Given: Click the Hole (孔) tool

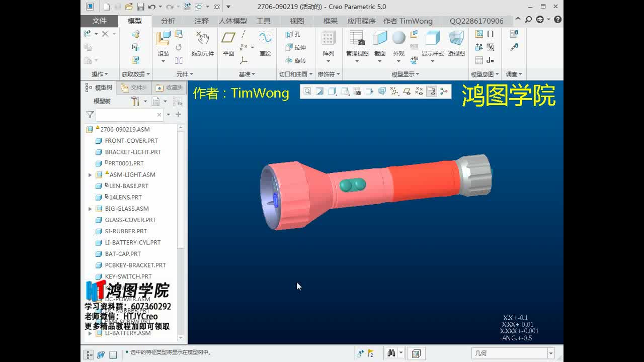Looking at the screenshot, I should pos(293,34).
